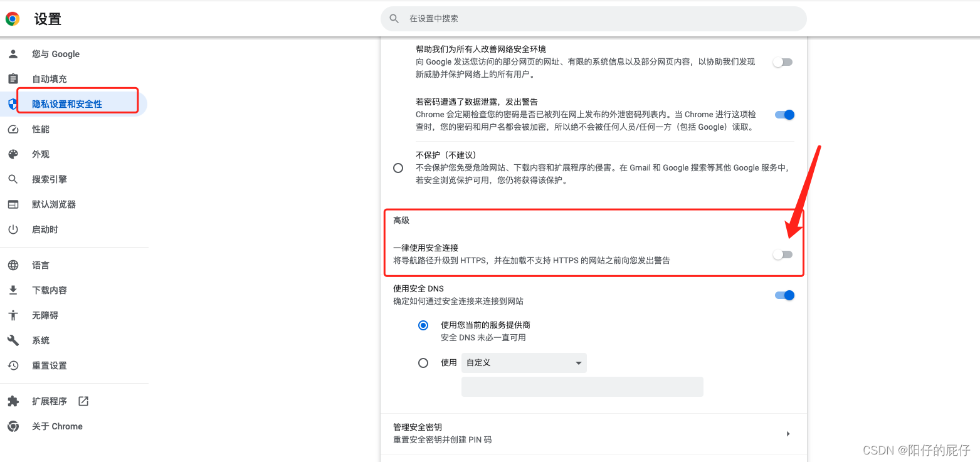Click the 管理安全密钥 title text

[417, 428]
